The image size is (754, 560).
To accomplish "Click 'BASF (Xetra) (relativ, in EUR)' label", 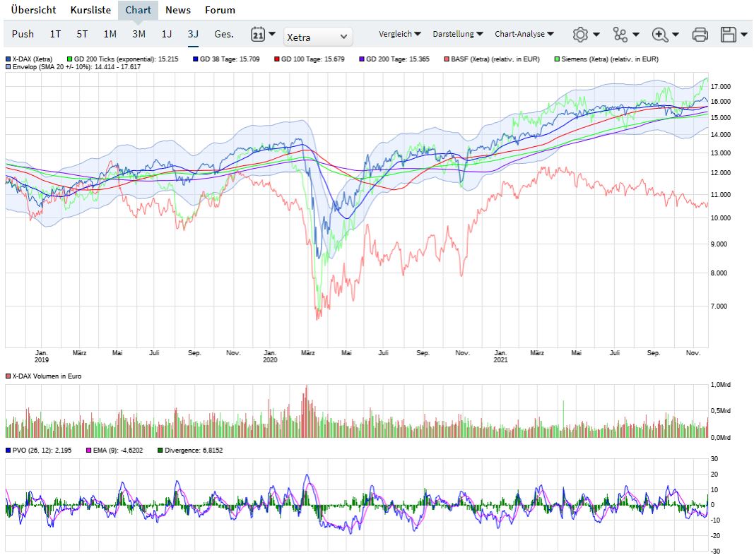I will pos(495,59).
